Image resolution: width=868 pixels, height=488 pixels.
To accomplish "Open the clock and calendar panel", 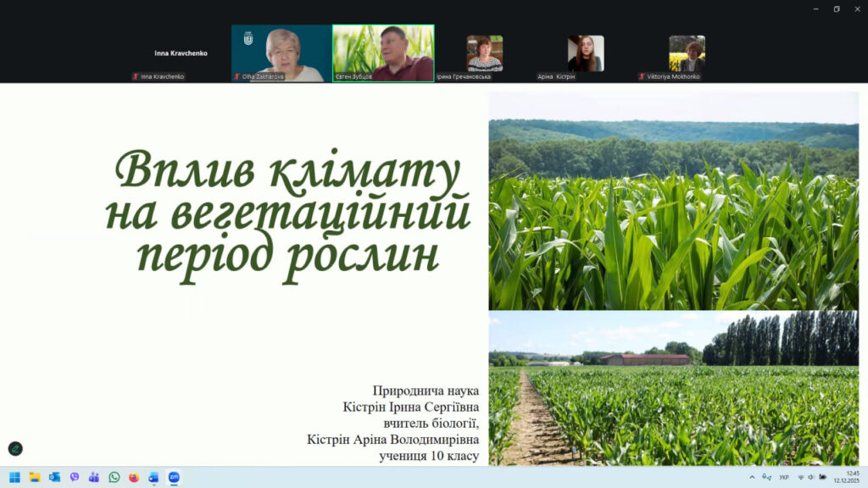I will pos(848,476).
